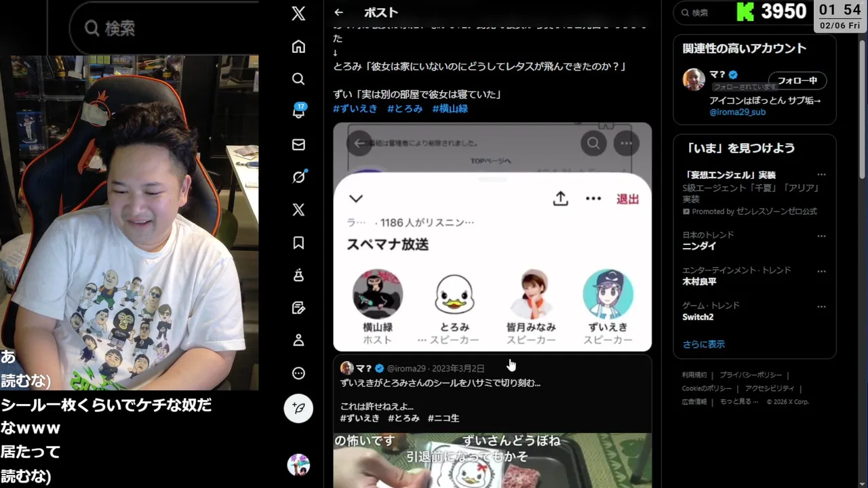Click the blurred back arrow circle in the image
Screen dimensions: 868x488
(x=359, y=143)
